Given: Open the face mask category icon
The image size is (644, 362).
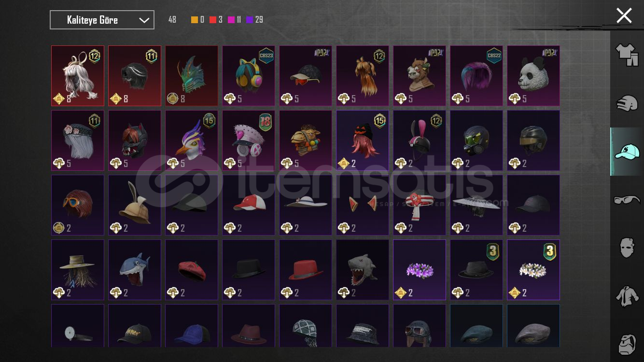Looking at the screenshot, I should 627,248.
